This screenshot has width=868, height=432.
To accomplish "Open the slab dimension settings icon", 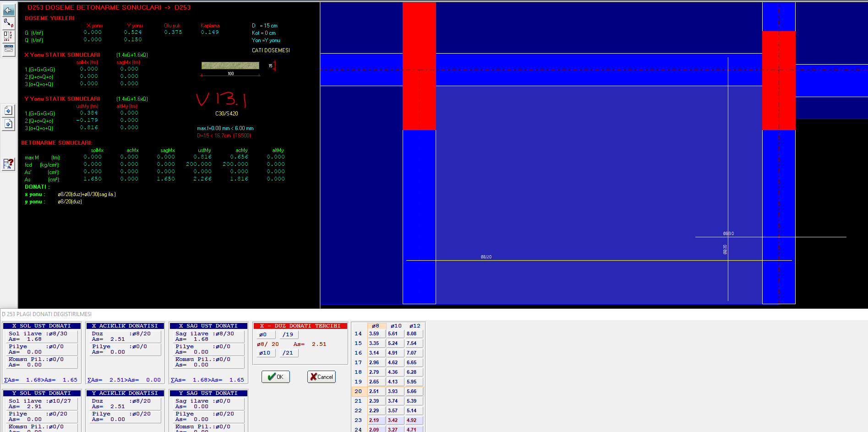I will coord(8,36).
